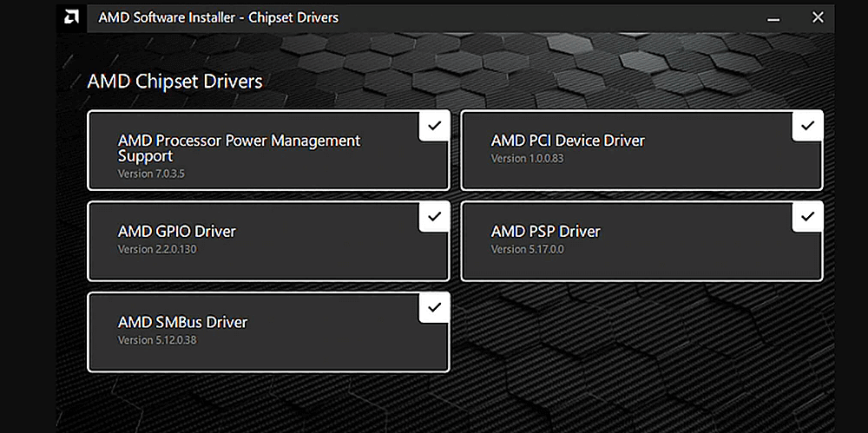Click Version 5.12.0.38 under SMBus Driver
This screenshot has height=433, width=868.
[157, 340]
